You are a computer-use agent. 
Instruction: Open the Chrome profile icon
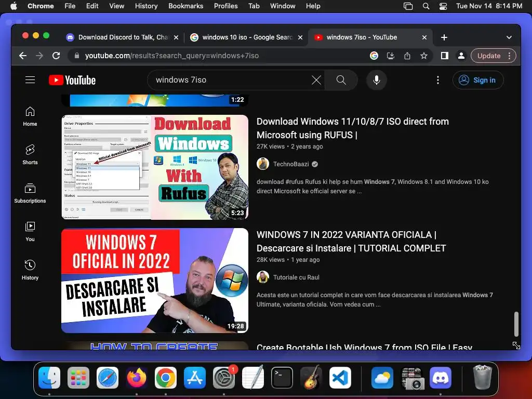(x=461, y=56)
